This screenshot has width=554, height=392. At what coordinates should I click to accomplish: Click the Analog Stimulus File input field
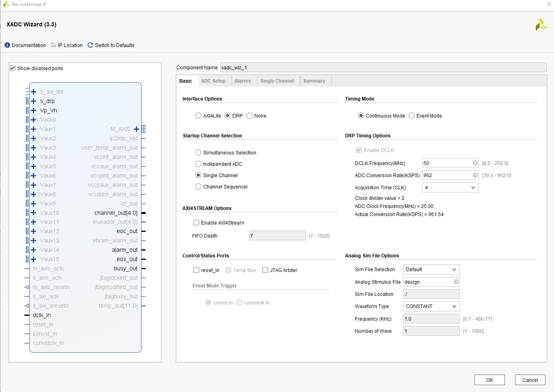click(432, 282)
